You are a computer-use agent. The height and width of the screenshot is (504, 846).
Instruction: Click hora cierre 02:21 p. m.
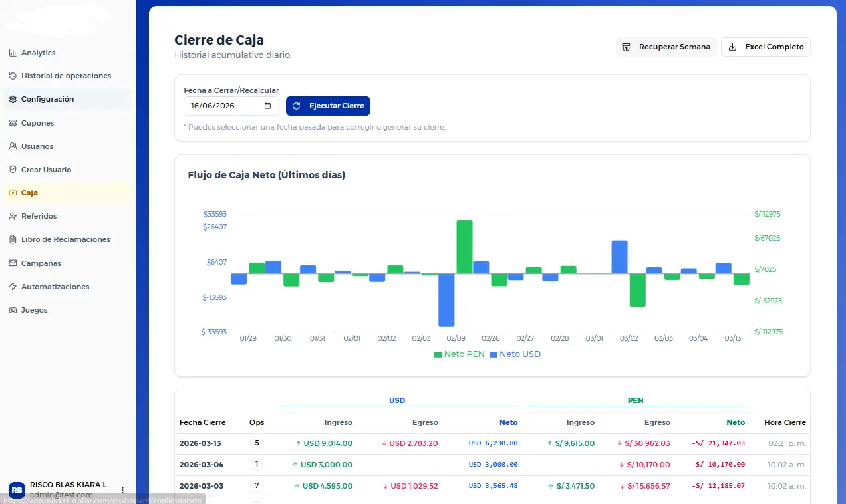(x=787, y=443)
